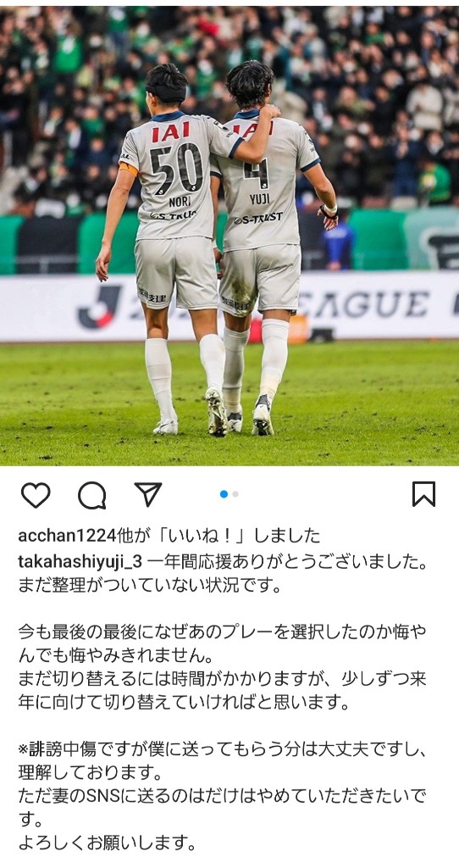Click the closing line よろしくお願いします

(x=108, y=843)
